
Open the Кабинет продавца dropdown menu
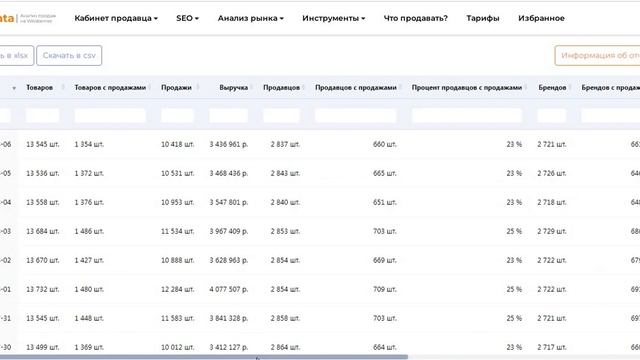pos(116,18)
